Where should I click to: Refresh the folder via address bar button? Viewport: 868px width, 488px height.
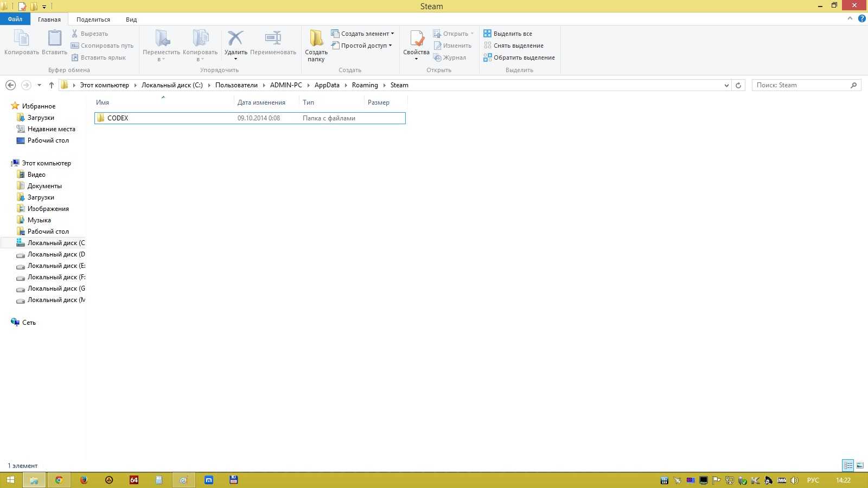click(x=738, y=85)
